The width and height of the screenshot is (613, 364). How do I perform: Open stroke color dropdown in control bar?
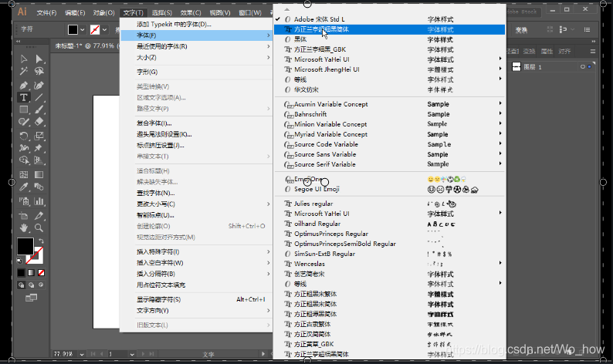105,29
